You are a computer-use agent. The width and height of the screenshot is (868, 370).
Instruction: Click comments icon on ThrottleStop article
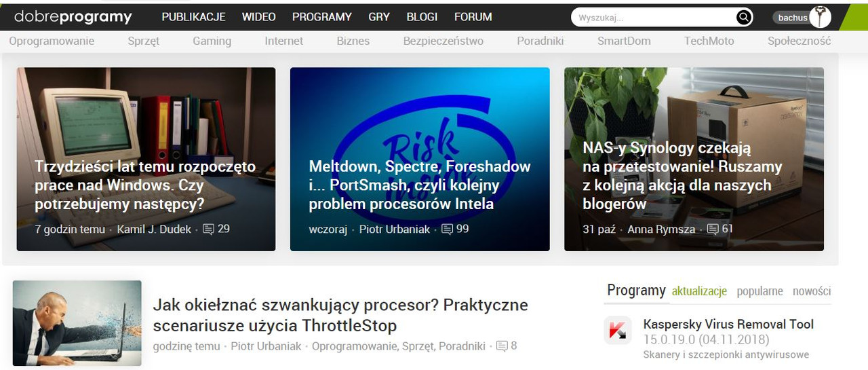pyautogui.click(x=502, y=346)
